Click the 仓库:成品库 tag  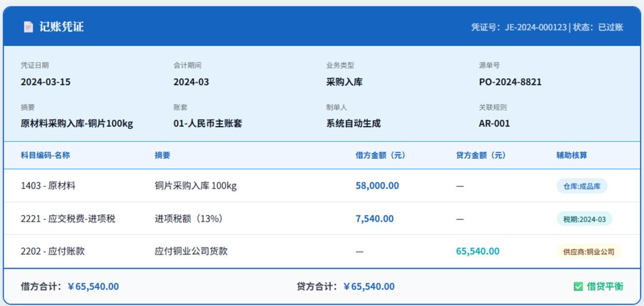[x=582, y=186]
